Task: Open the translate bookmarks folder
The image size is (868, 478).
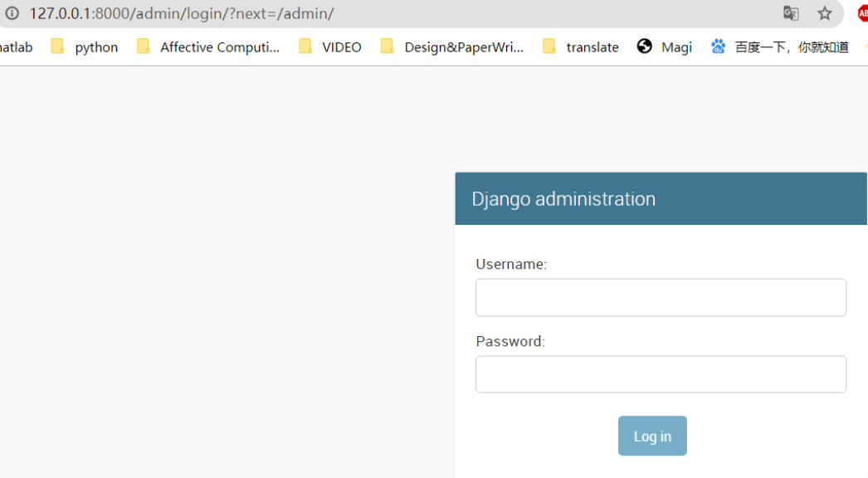Action: [581, 46]
